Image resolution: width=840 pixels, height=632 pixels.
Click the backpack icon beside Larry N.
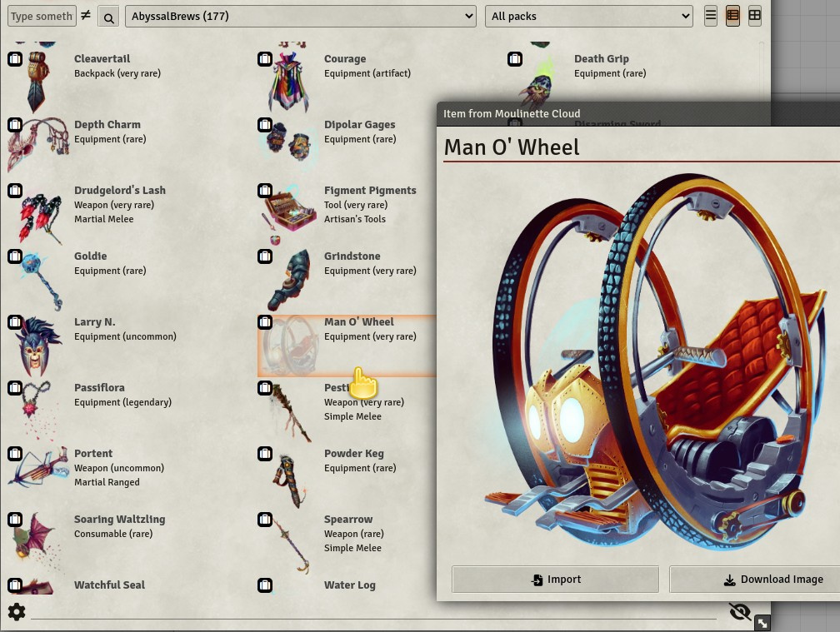pos(15,322)
